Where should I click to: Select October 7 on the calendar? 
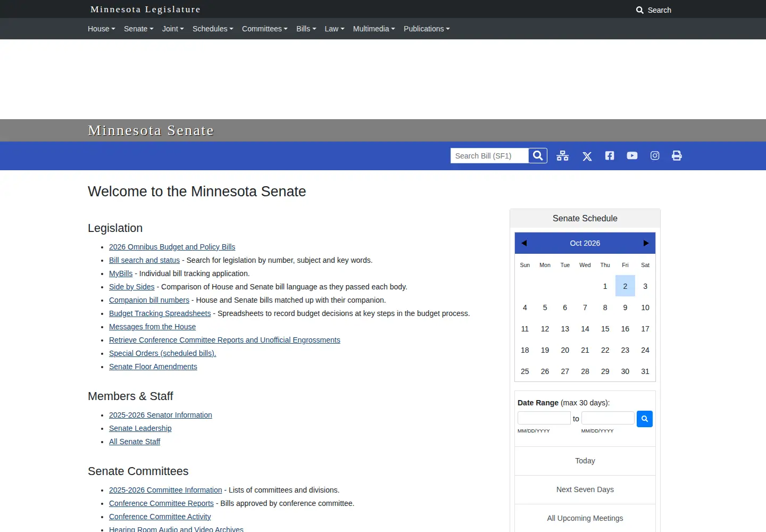585,307
